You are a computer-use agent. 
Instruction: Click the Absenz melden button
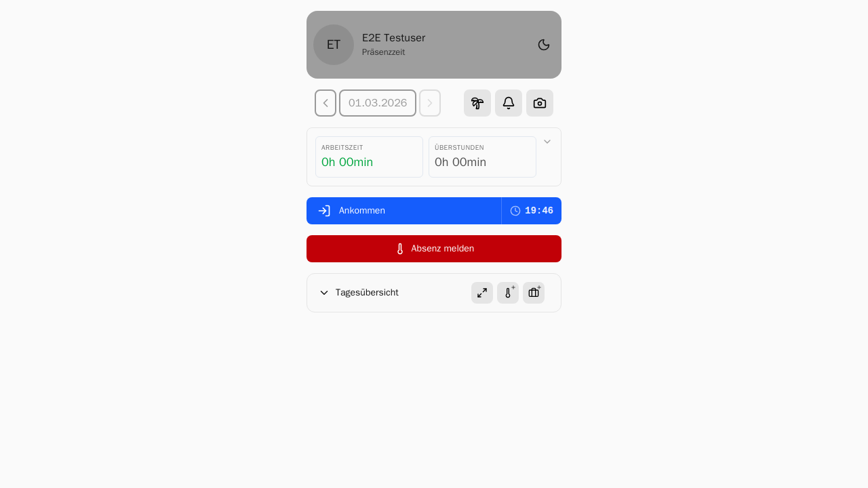434,249
